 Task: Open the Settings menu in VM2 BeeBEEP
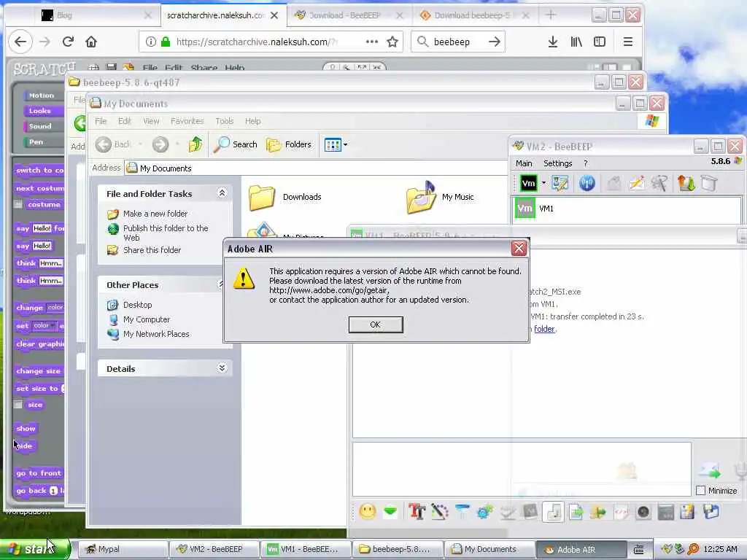coord(557,163)
